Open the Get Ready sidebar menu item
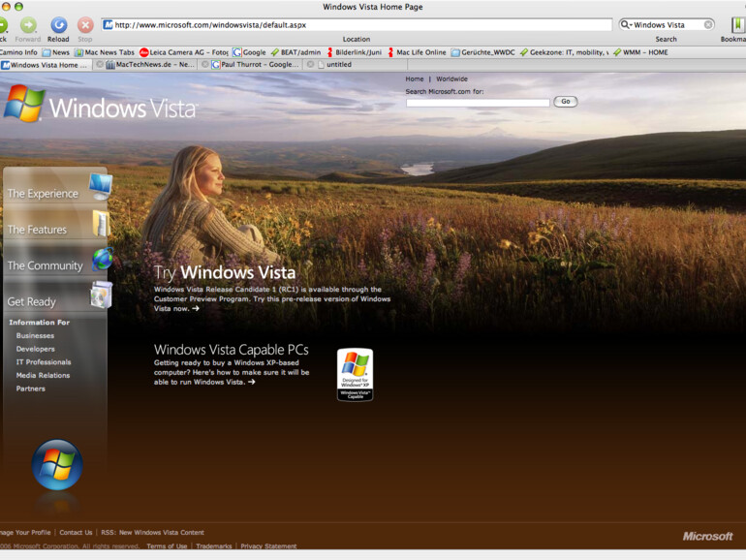746x560 pixels. (x=31, y=301)
